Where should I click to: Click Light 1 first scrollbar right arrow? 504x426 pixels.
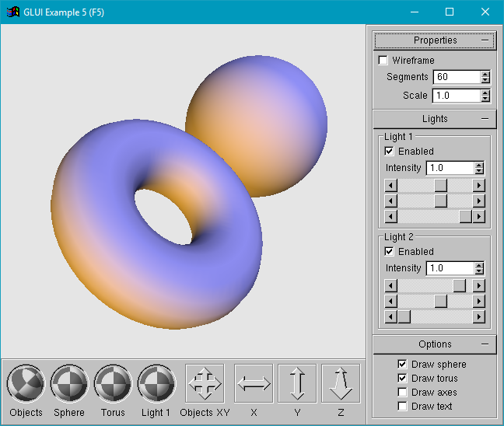click(x=478, y=185)
